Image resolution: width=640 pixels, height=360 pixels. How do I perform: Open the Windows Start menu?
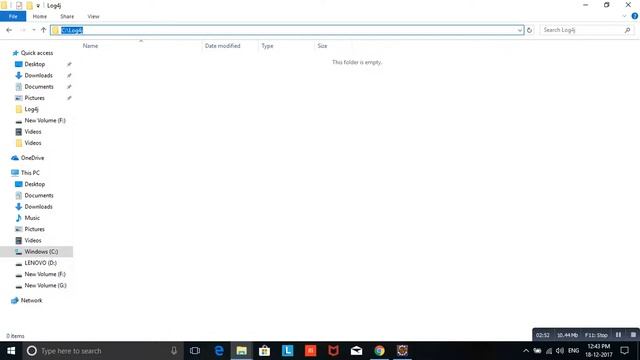11,351
